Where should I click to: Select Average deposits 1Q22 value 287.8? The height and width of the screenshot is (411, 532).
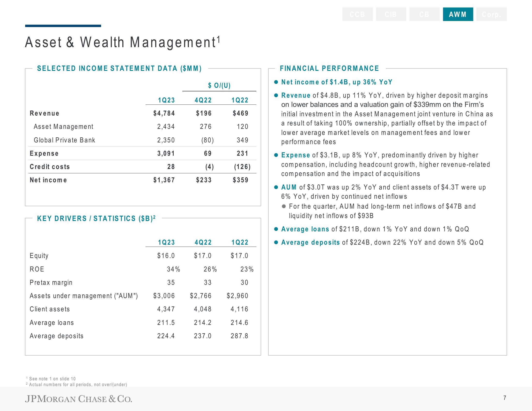[x=239, y=336]
